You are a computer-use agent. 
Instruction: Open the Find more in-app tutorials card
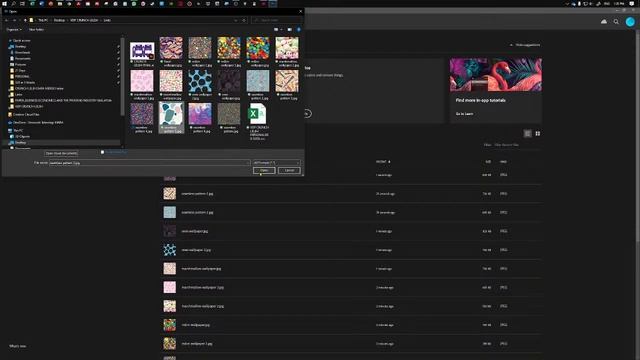pos(496,90)
